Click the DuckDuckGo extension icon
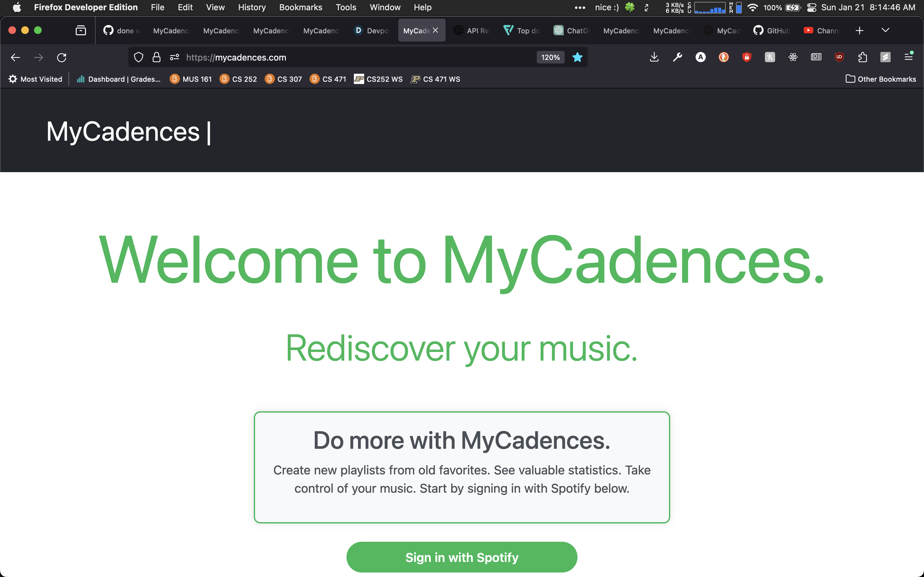 [x=723, y=57]
